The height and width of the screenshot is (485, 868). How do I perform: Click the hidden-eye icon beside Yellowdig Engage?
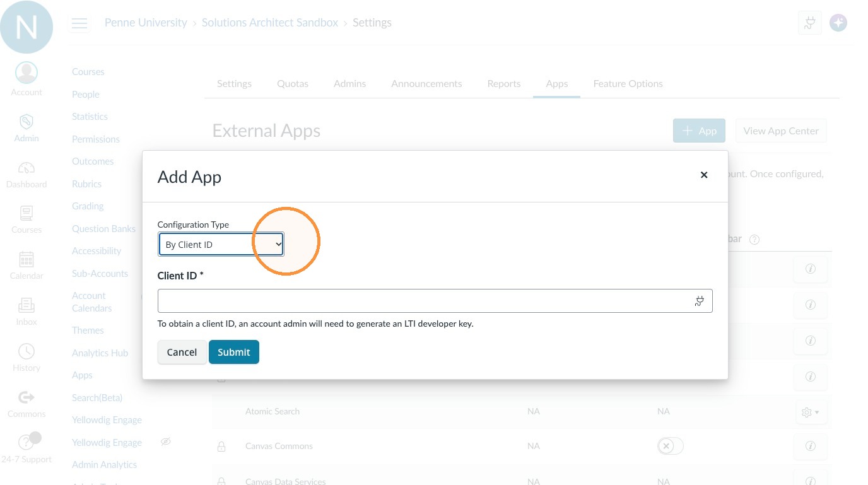(166, 441)
